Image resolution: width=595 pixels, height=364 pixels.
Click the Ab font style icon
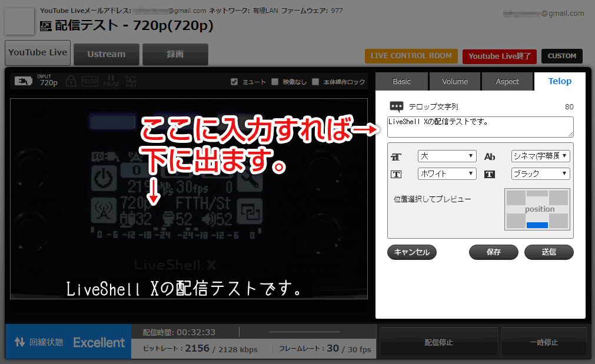(490, 156)
